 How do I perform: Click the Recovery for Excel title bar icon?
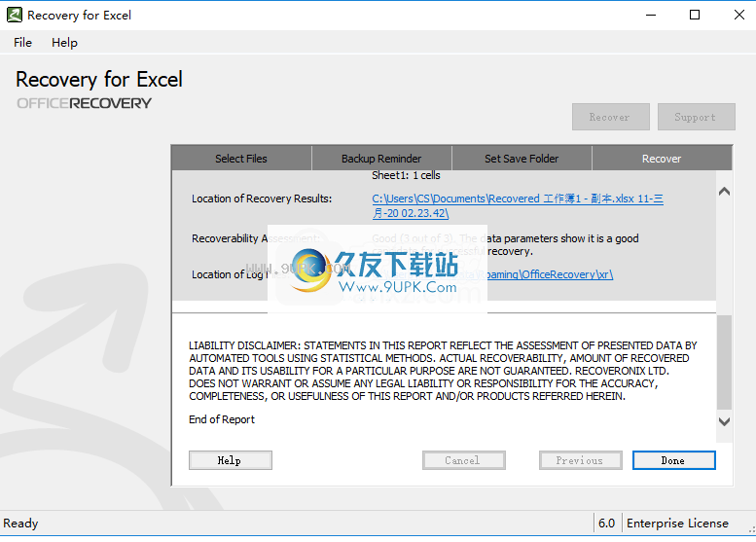(x=14, y=15)
